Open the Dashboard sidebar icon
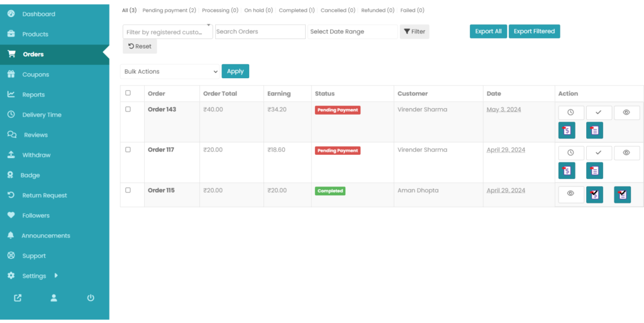This screenshot has height=323, width=644. click(11, 14)
